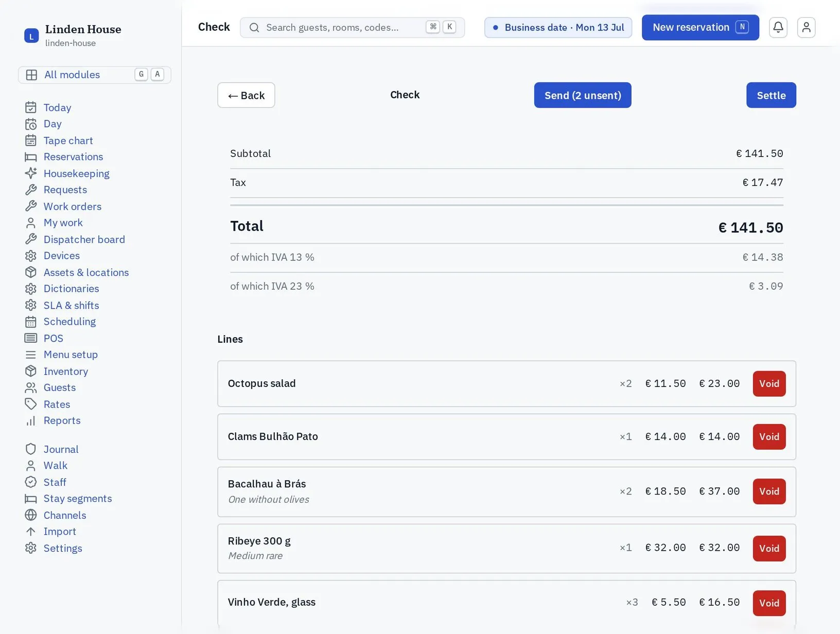Viewport: 840px width, 634px height.
Task: Click the Channels globe icon
Action: pyautogui.click(x=31, y=515)
